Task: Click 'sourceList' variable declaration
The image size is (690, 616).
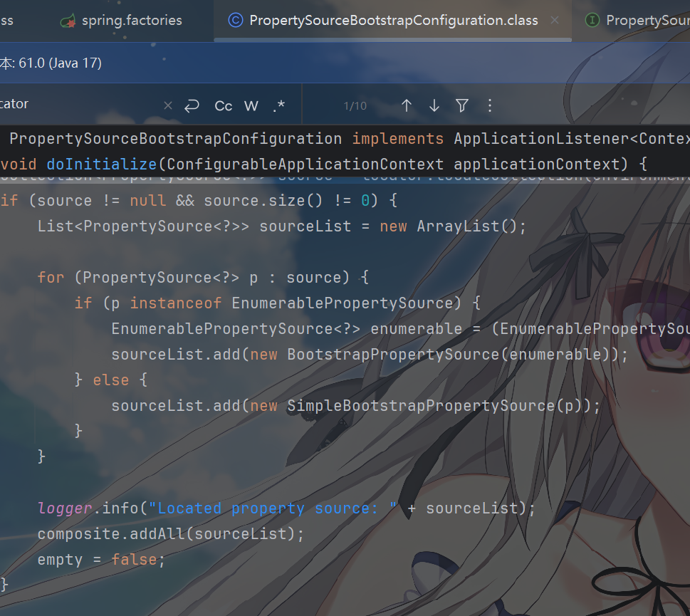Action: (305, 226)
